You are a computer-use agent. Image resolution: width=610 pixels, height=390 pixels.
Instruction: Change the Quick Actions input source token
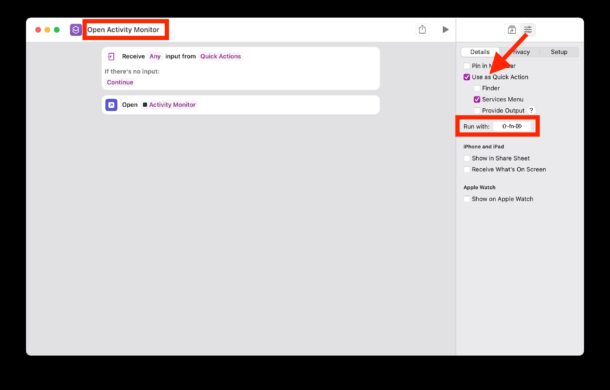pyautogui.click(x=221, y=56)
